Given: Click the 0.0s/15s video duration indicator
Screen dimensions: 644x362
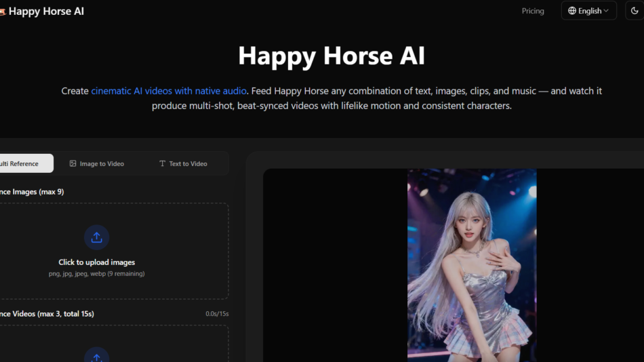Looking at the screenshot, I should 217,314.
